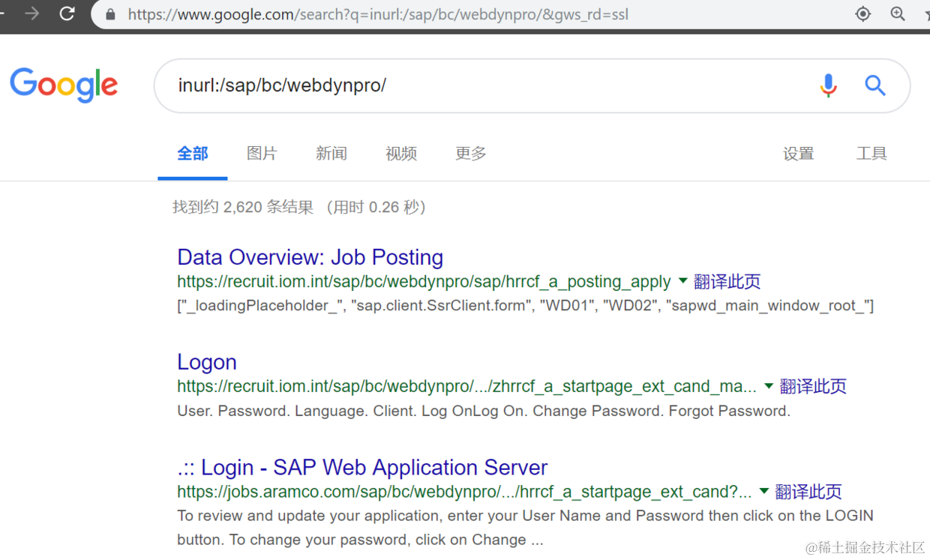This screenshot has height=560, width=930.
Task: Click the Google logo
Action: tap(64, 85)
